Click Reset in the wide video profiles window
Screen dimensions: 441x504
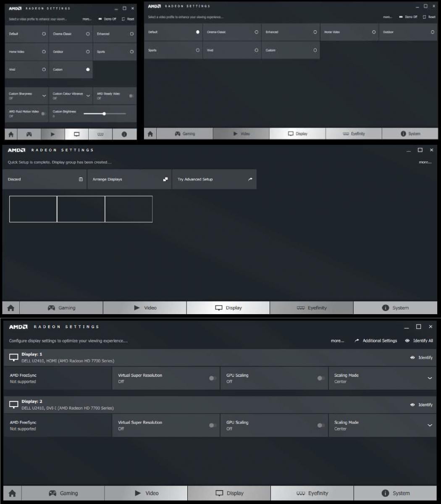click(x=429, y=17)
